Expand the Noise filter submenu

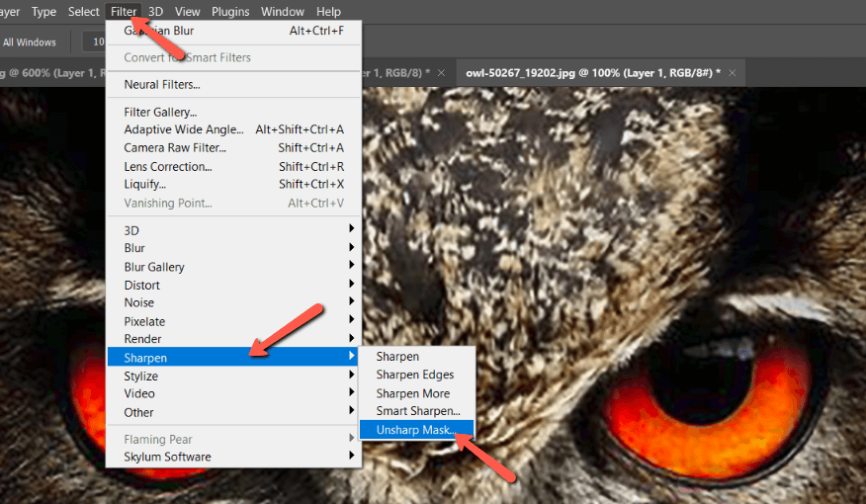(138, 302)
